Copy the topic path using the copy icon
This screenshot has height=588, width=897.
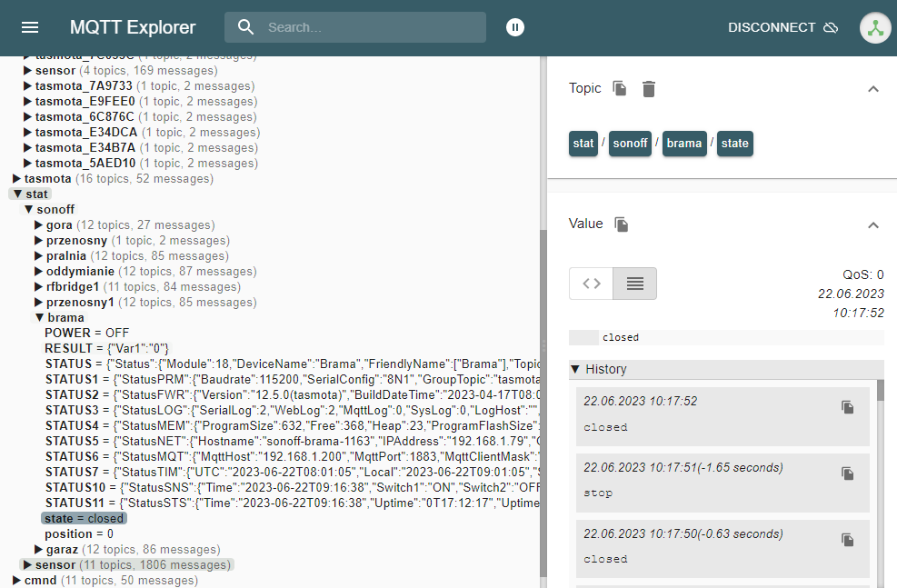click(620, 88)
